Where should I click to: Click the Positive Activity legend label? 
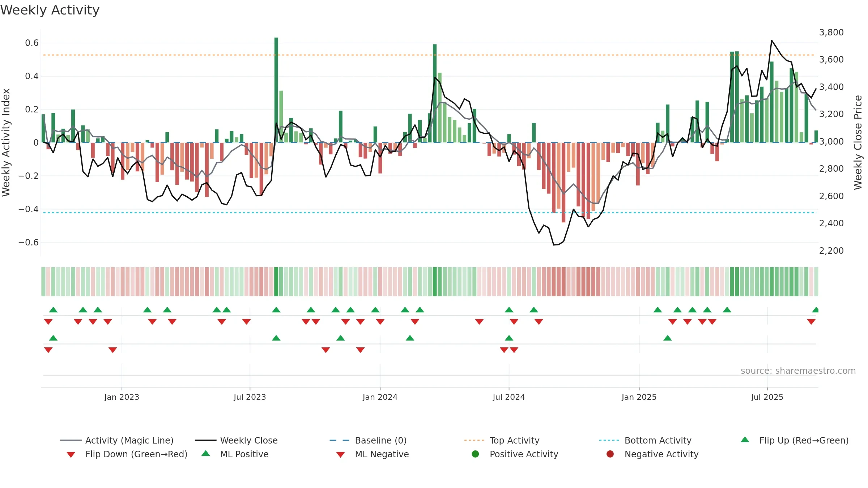click(524, 454)
